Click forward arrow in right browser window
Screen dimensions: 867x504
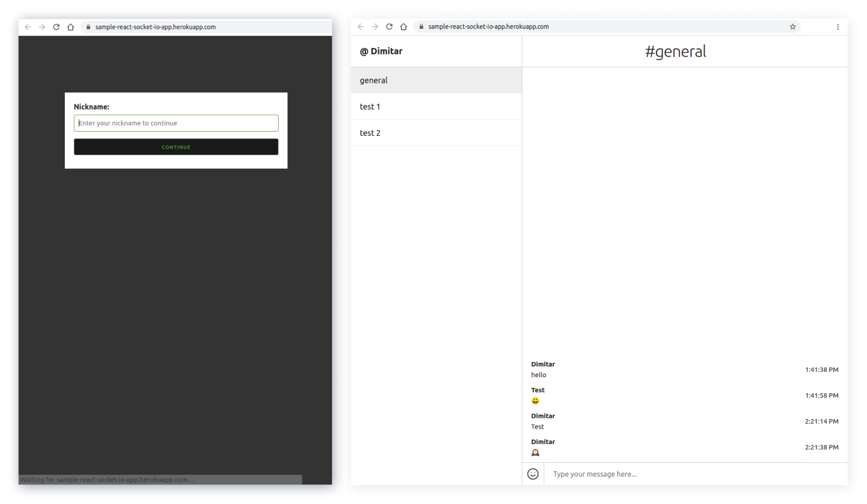coord(375,26)
